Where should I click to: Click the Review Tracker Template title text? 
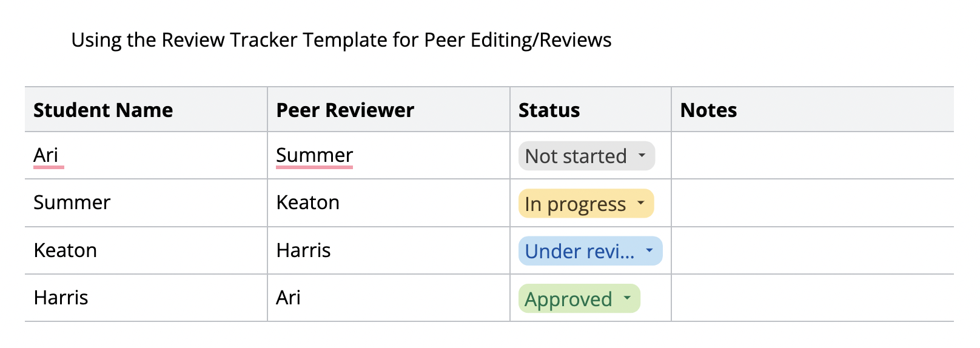coord(341,40)
